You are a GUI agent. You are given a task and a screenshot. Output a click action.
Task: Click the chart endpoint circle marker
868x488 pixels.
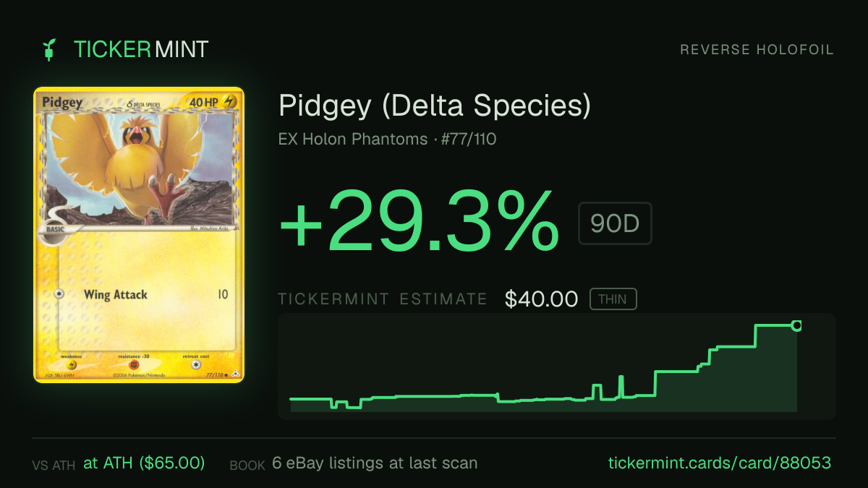[796, 325]
